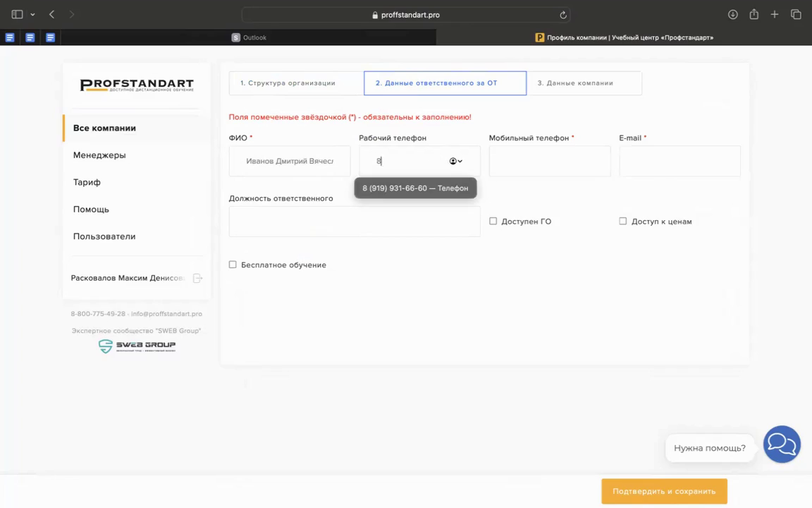Image resolution: width=812 pixels, height=508 pixels.
Task: Click the logout icon beside Расковалов Максим
Action: [x=198, y=279]
